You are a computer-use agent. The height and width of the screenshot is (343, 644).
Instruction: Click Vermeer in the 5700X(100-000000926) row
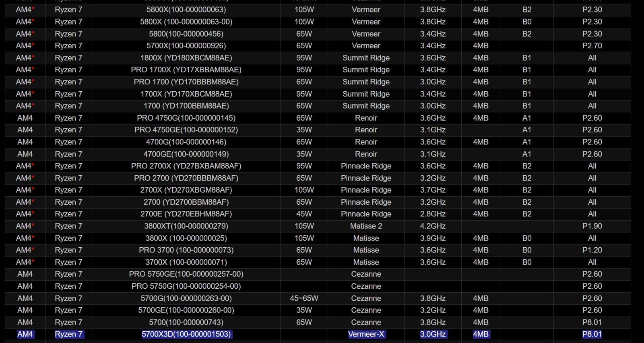click(366, 46)
